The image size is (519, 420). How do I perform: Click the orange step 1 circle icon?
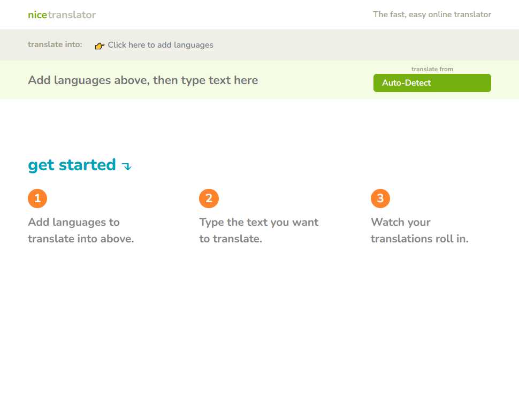click(37, 198)
